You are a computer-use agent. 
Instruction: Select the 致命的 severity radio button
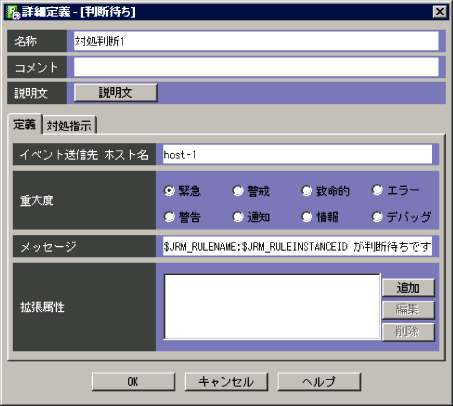pos(307,191)
